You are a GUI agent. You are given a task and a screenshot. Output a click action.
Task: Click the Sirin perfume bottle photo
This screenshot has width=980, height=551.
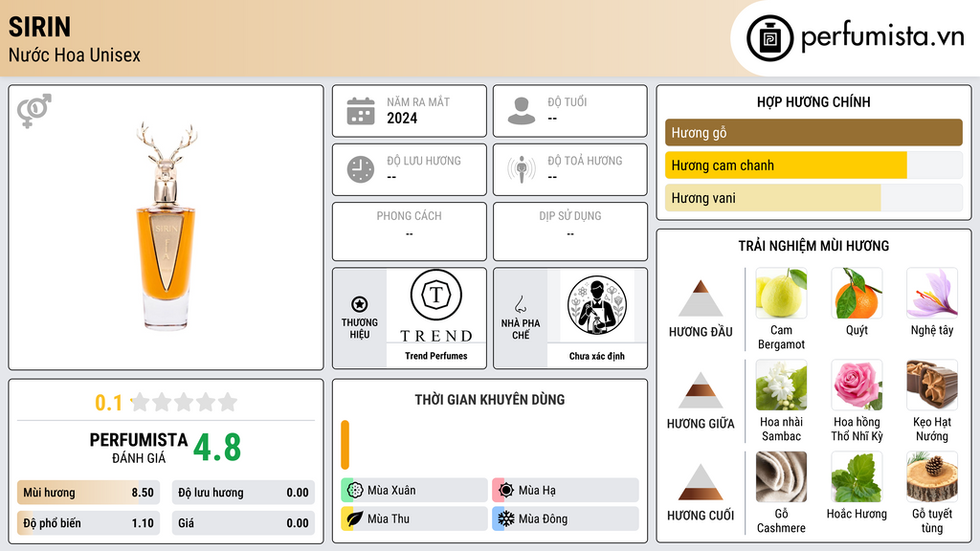(167, 226)
